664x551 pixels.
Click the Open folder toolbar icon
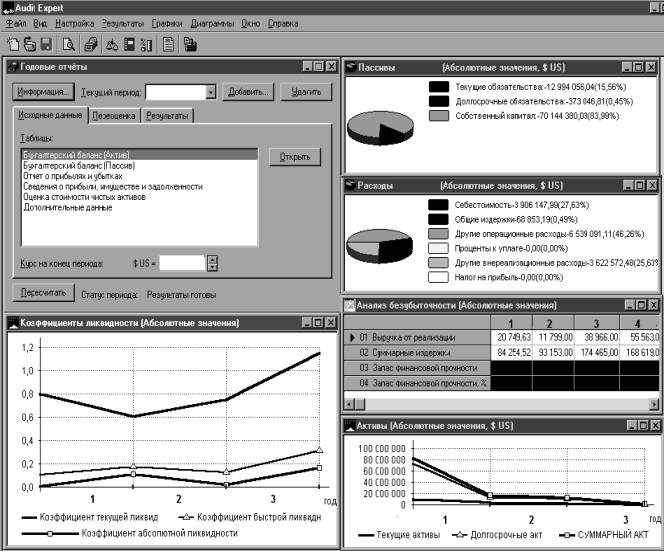[29, 43]
